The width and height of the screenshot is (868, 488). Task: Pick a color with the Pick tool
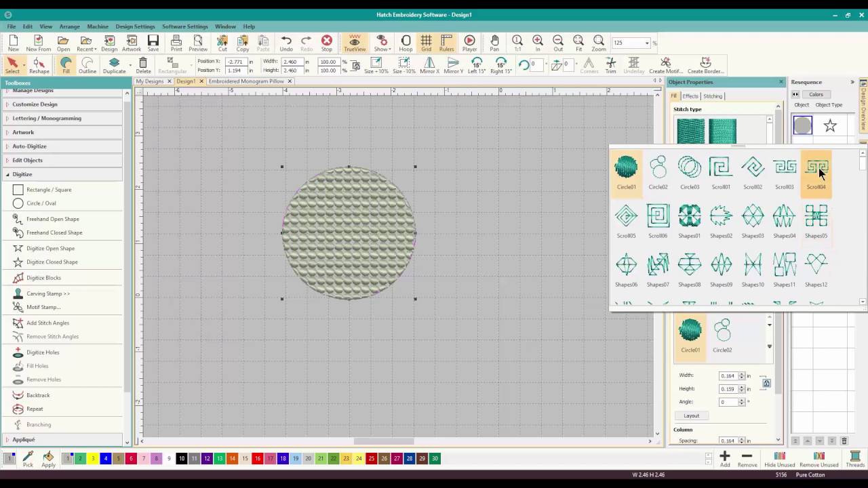(x=28, y=459)
